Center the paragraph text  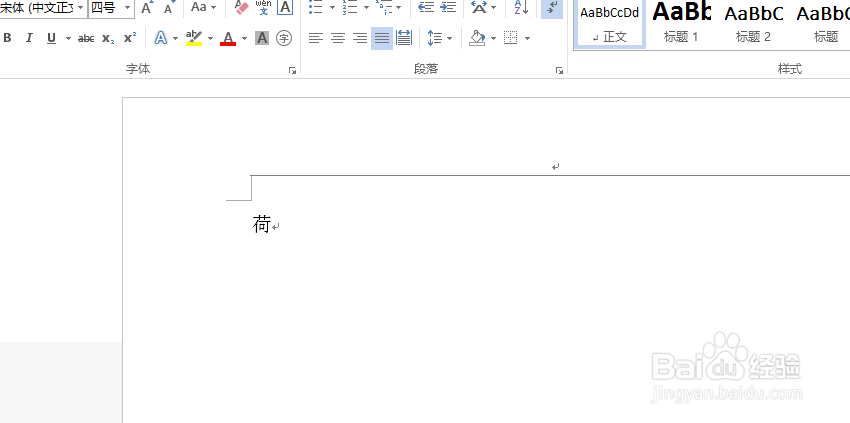(x=338, y=38)
